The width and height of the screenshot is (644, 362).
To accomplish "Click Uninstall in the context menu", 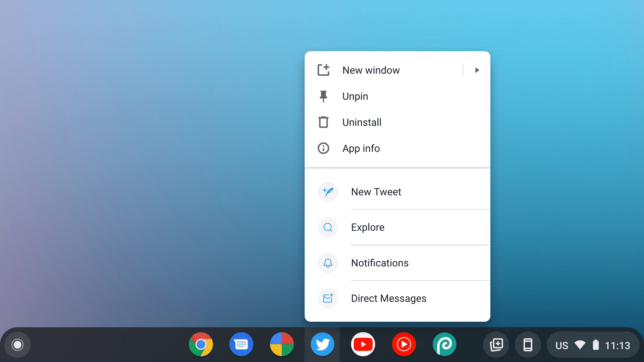I will (x=362, y=122).
